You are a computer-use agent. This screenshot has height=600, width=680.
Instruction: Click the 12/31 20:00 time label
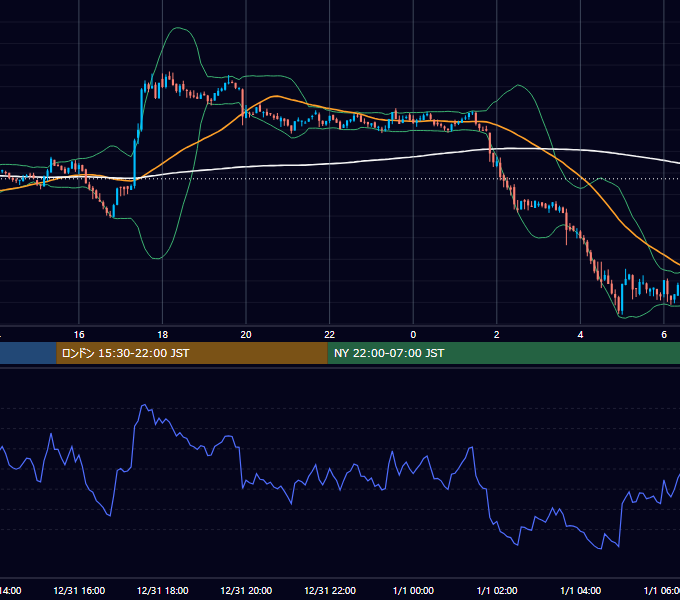click(x=246, y=591)
